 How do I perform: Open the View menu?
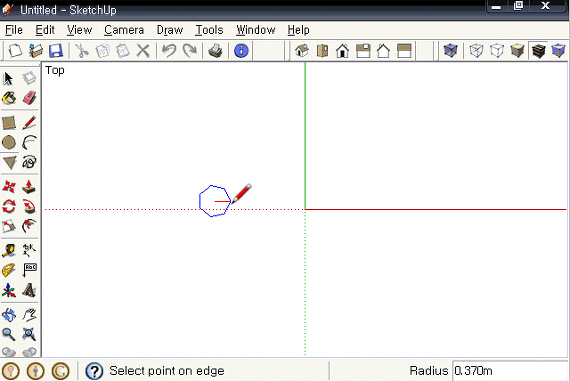pos(80,30)
